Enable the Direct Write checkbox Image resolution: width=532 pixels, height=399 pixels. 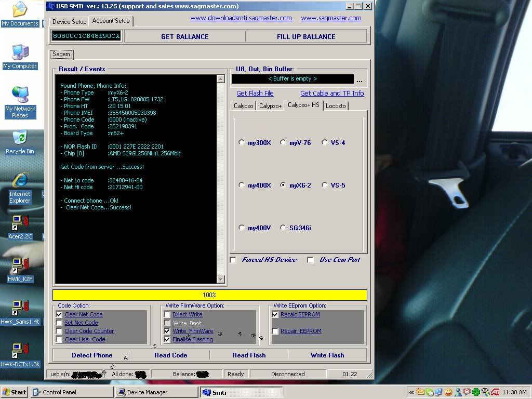coord(167,314)
